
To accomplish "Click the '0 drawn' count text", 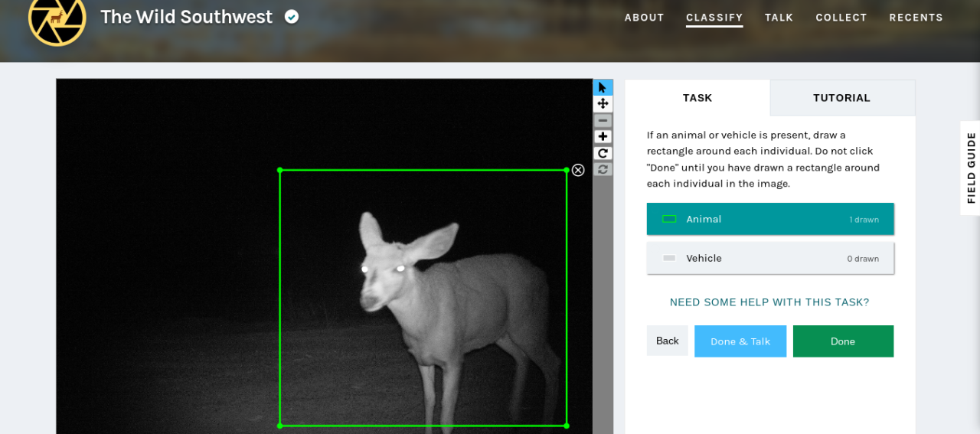I will coord(863,259).
